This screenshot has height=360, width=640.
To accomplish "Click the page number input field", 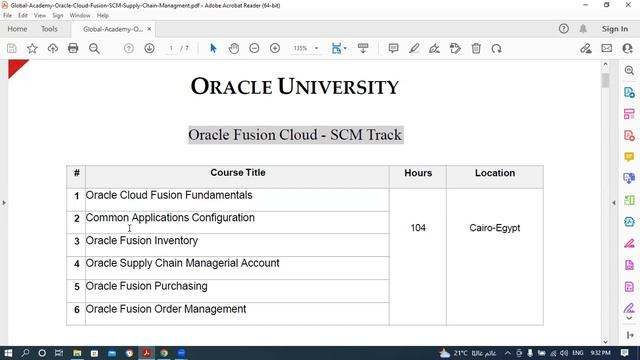I will [171, 48].
